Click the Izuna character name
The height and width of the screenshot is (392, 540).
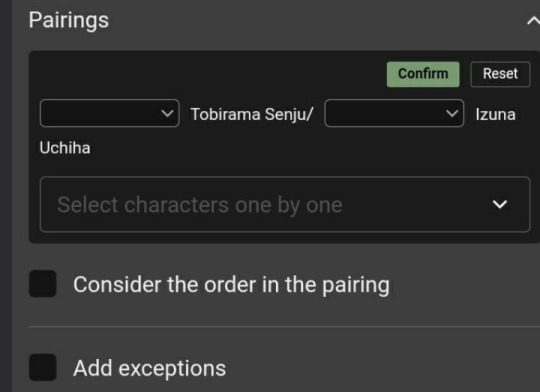click(x=496, y=114)
